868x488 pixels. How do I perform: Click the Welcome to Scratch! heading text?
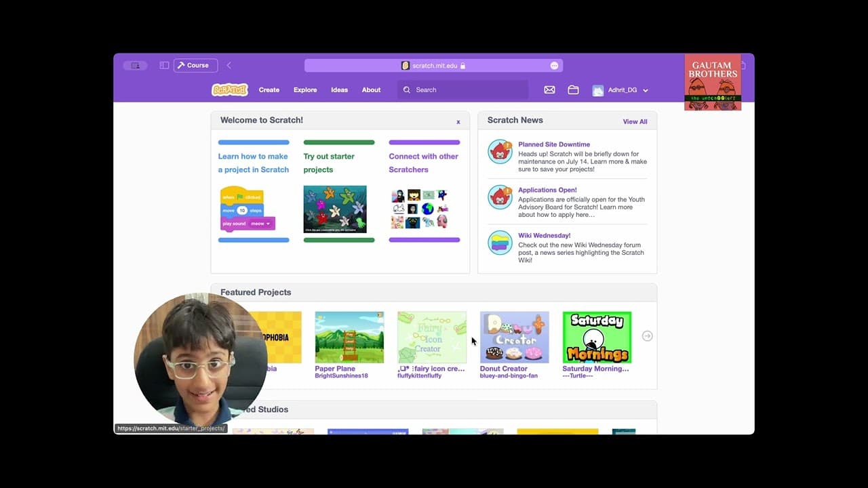[262, 120]
